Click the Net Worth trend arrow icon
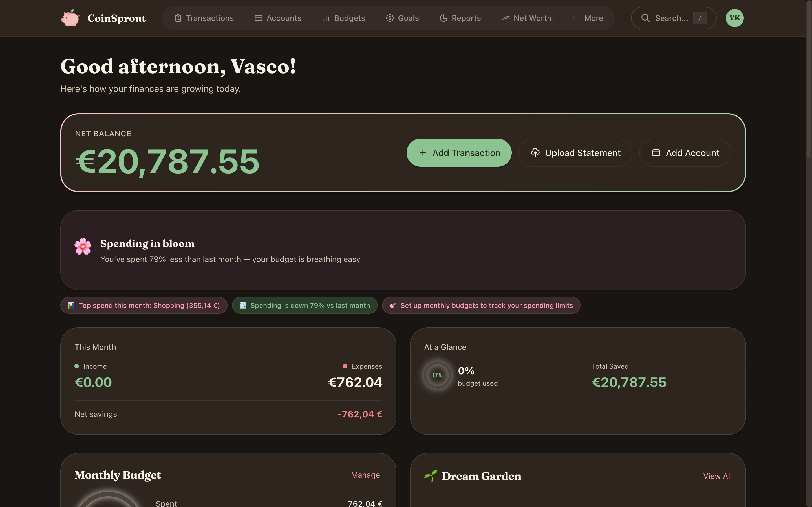The width and height of the screenshot is (812, 507). (505, 18)
